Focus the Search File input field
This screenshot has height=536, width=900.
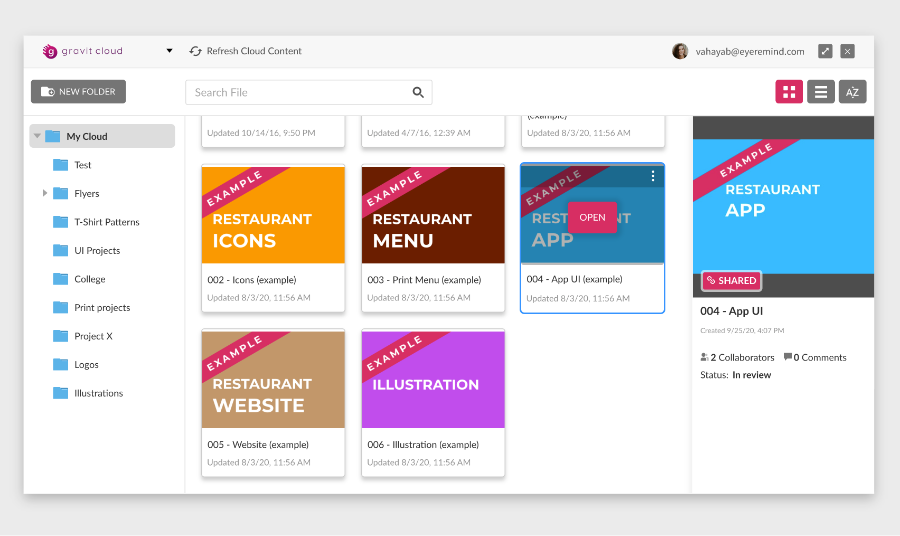pyautogui.click(x=300, y=93)
